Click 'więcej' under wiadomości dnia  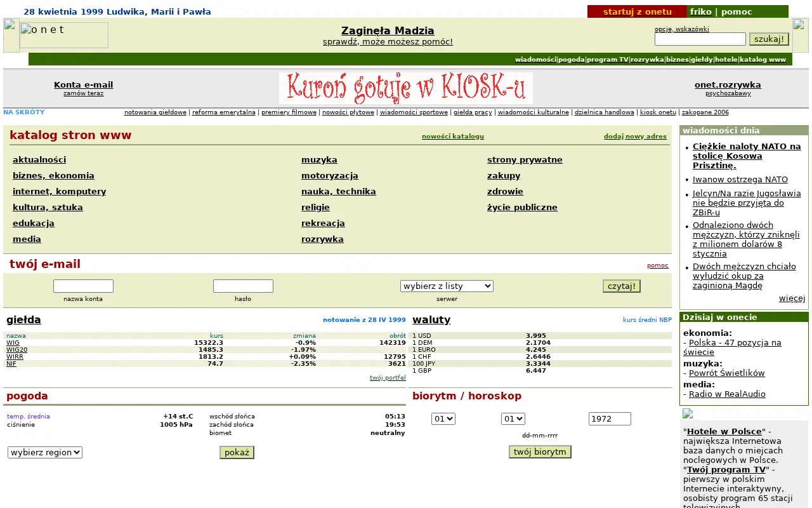(792, 298)
